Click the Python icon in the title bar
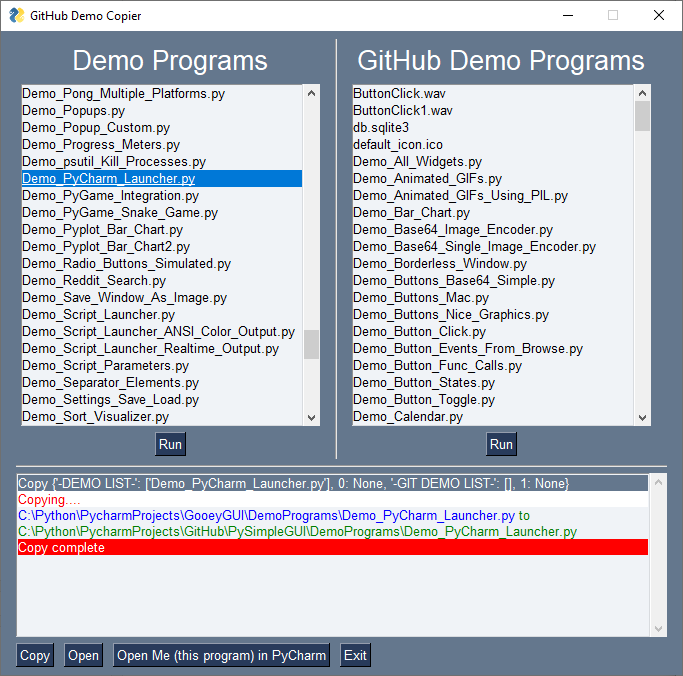The height and width of the screenshot is (676, 683). (x=17, y=15)
